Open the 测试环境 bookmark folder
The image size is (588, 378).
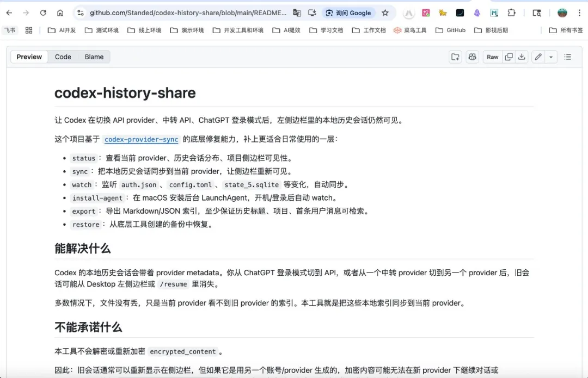pyautogui.click(x=102, y=30)
